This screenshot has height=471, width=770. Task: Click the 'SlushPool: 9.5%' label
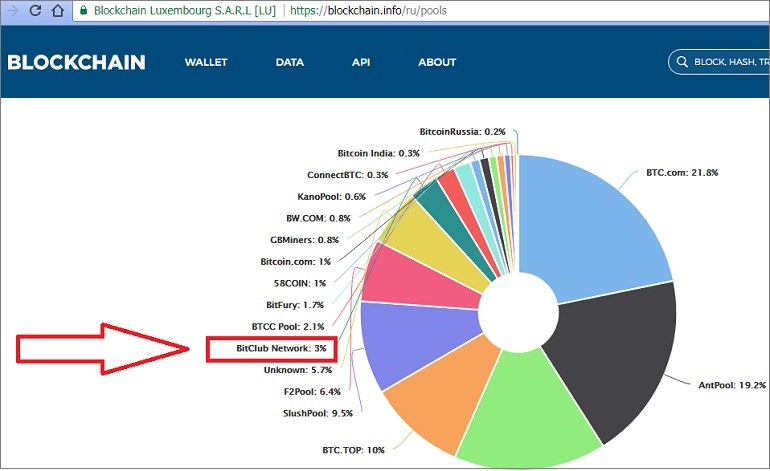pos(318,413)
